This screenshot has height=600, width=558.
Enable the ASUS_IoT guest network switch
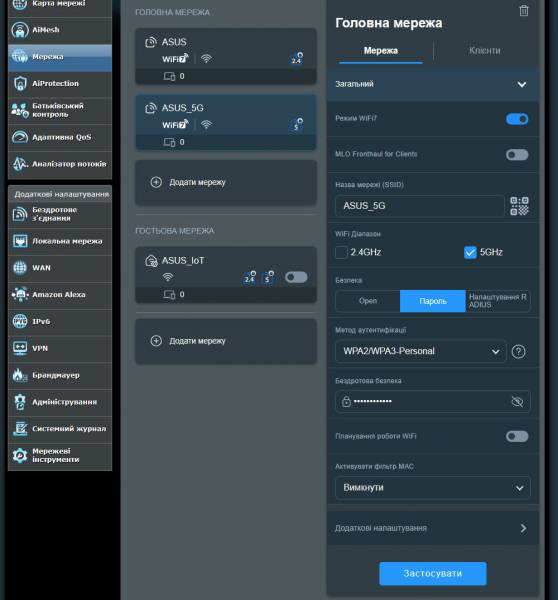296,277
